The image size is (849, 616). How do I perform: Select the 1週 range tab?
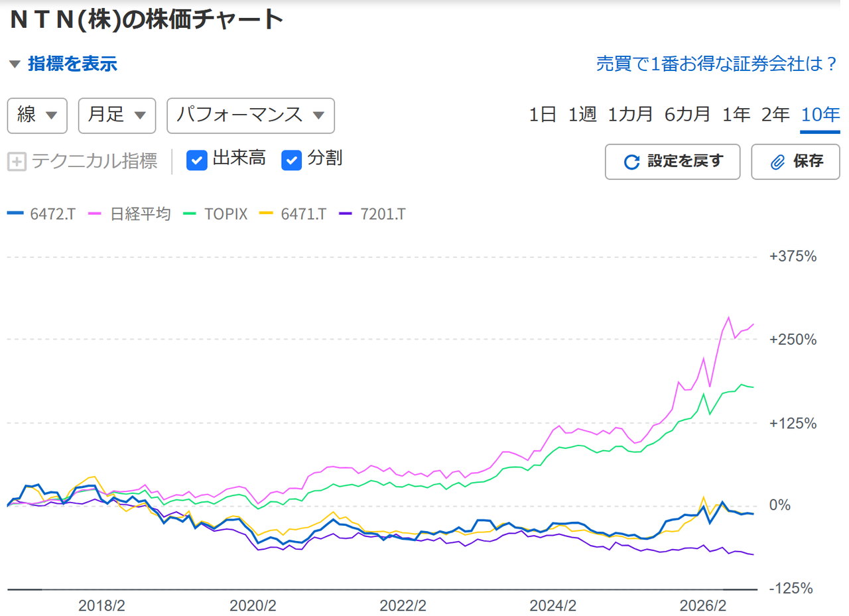tap(582, 115)
